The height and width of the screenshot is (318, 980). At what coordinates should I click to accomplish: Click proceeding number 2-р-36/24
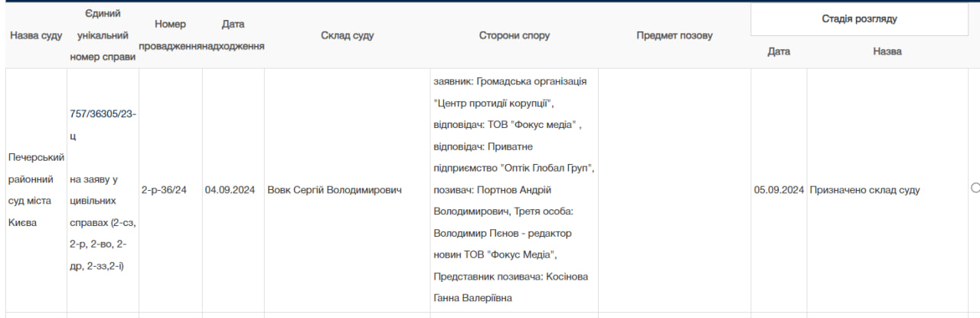(x=164, y=190)
